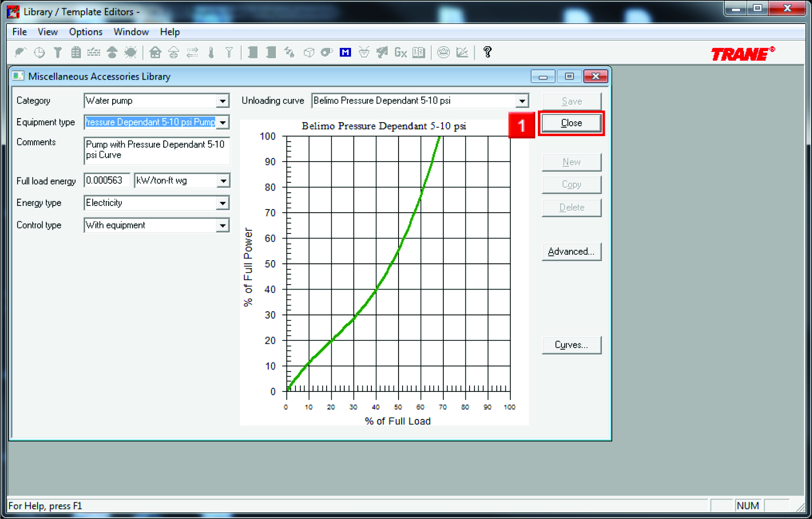Minimize the Miscellaneous Accessories Library child window

[543, 76]
